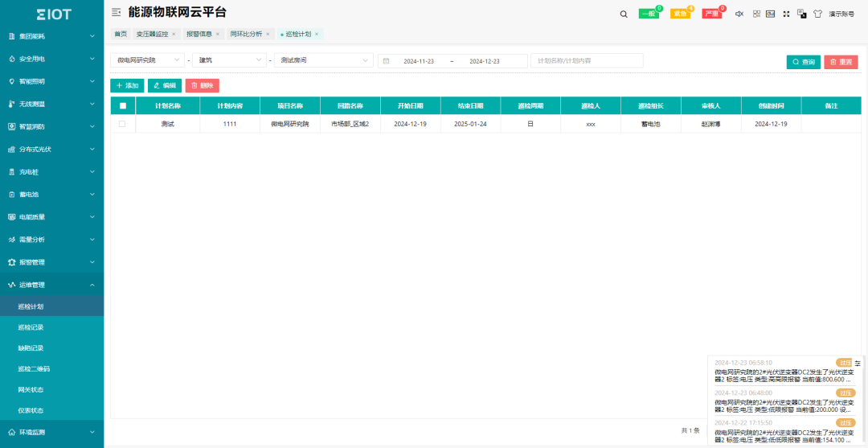The image size is (868, 448).
Task: Click the 计划名称/计划内容 input field
Action: click(x=587, y=60)
